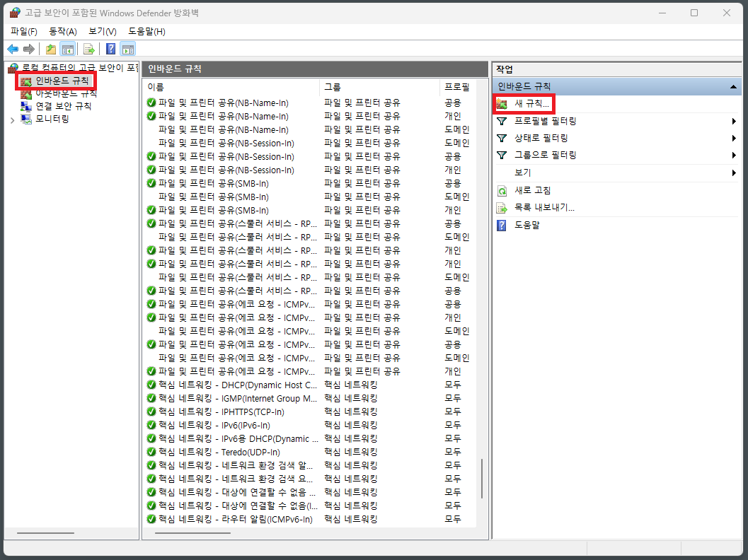Select 모니터링 in the tree

[52, 119]
